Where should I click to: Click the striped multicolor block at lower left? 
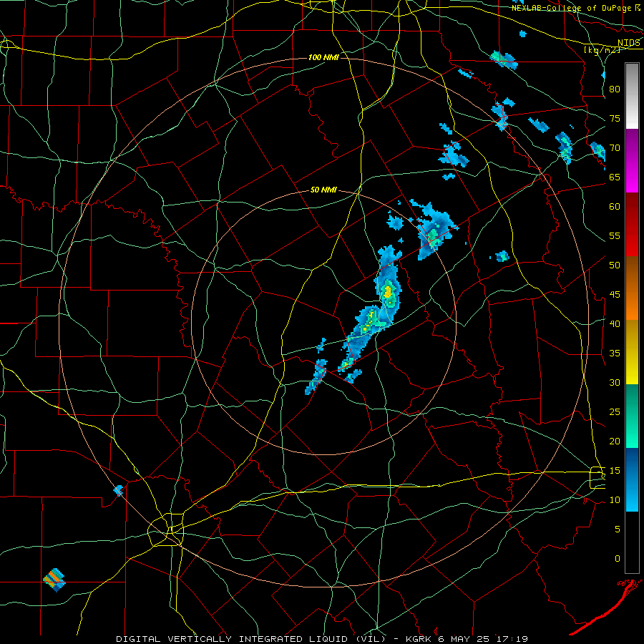click(x=54, y=580)
